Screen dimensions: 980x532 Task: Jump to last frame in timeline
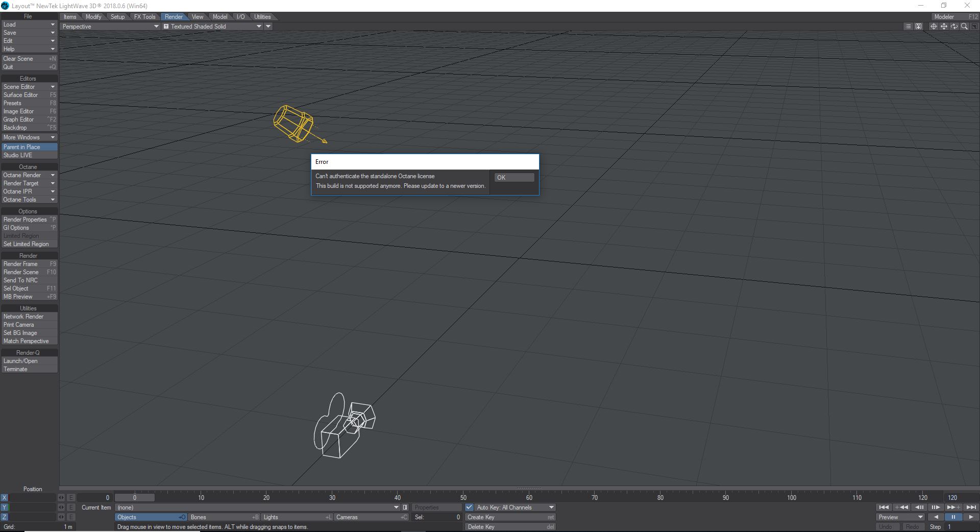[971, 507]
